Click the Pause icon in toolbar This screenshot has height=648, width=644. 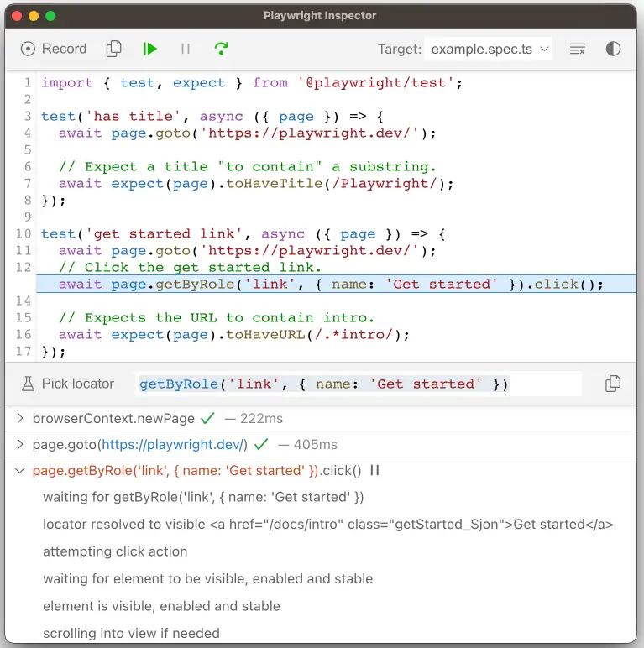(x=186, y=49)
